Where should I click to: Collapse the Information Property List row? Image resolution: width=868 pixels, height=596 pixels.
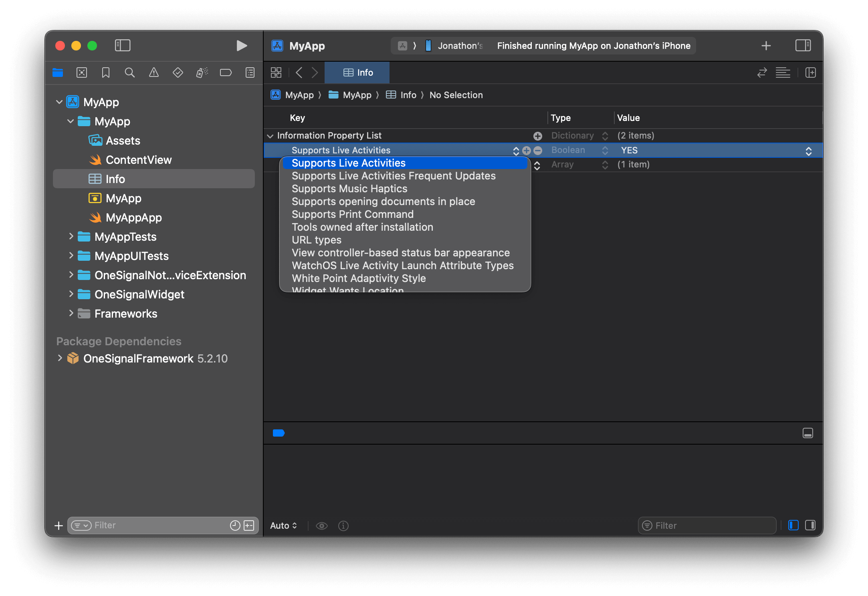[270, 136]
